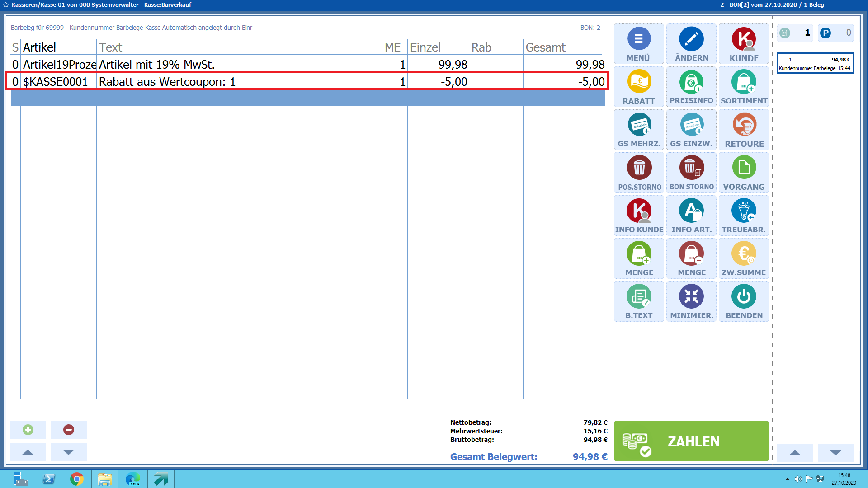Click BEENDEN to exit the register
The image size is (868, 488).
744,301
